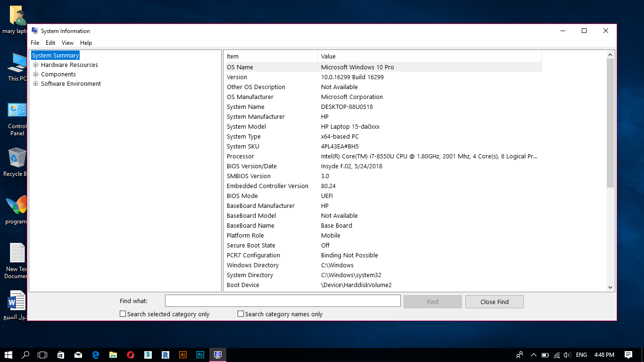Select the OS Name row
The width and height of the screenshot is (644, 362).
point(383,67)
